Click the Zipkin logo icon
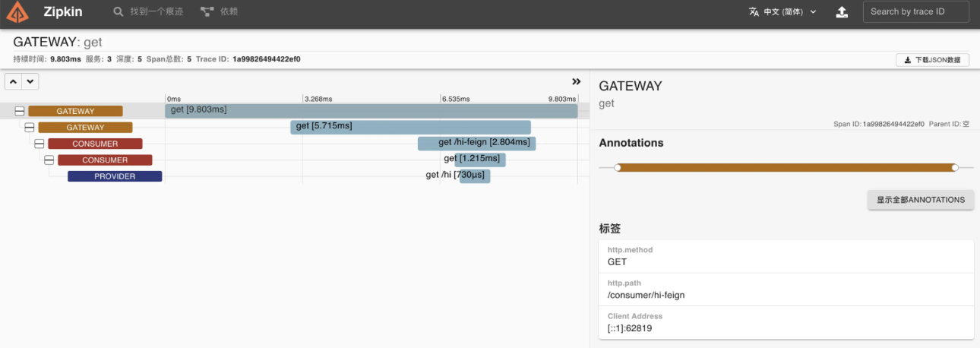 (17, 12)
